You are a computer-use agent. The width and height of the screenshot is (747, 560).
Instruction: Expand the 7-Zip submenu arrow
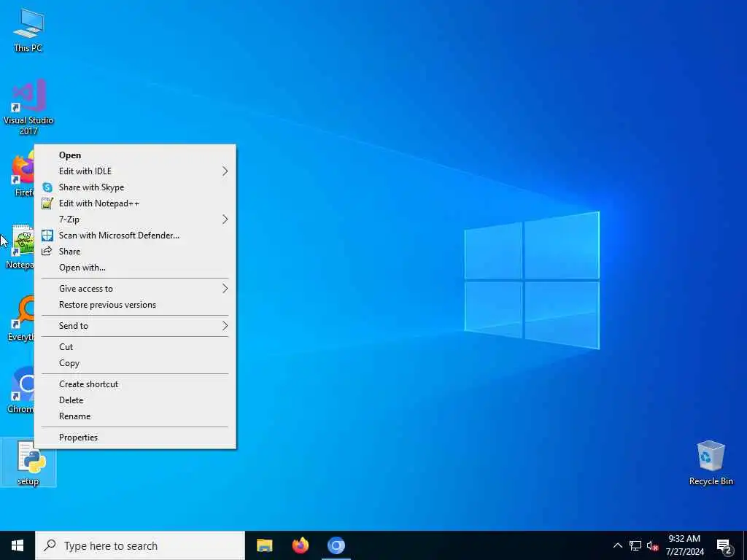point(225,219)
